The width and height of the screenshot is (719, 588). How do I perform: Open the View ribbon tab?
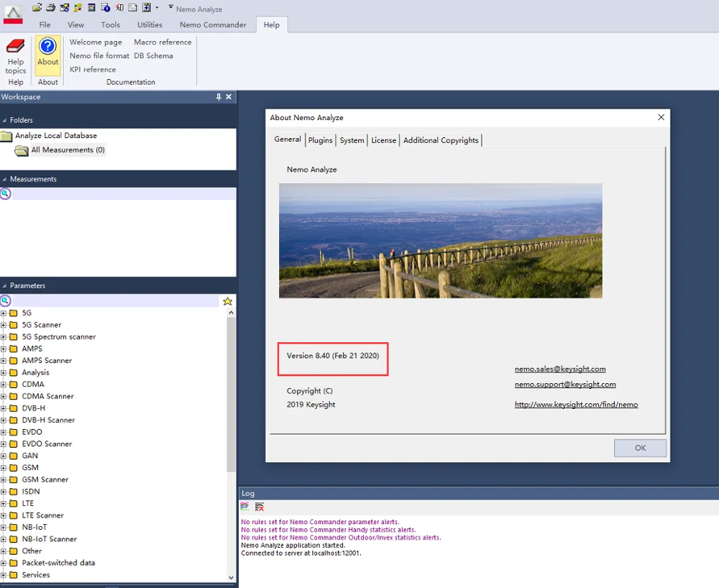(x=75, y=24)
